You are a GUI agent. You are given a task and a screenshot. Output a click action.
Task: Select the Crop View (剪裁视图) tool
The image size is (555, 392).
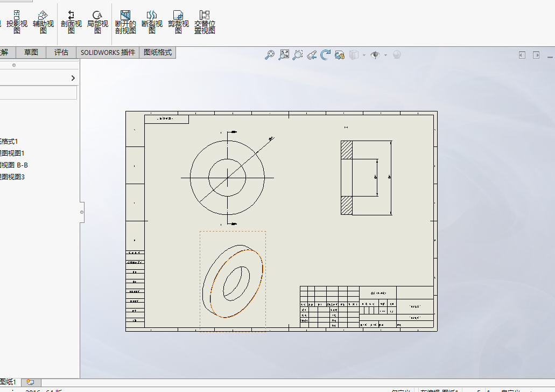tap(178, 22)
